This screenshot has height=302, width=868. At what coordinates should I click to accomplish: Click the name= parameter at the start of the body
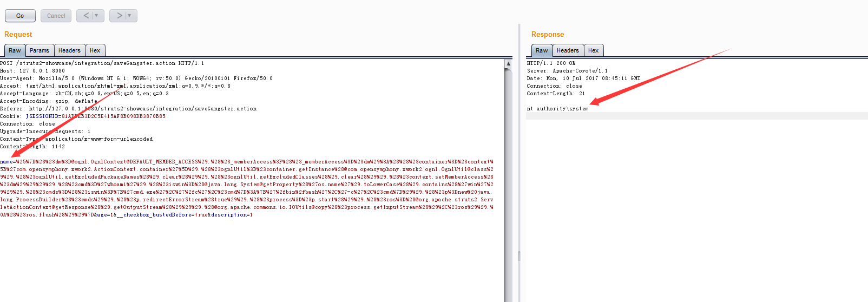click(8, 162)
